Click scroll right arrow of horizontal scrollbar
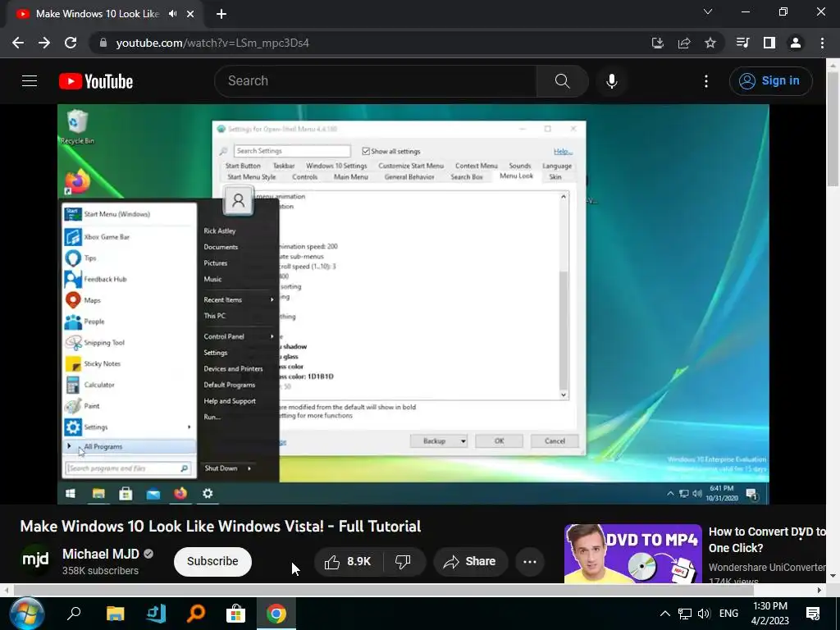Viewport: 840px width, 630px height. [x=819, y=590]
